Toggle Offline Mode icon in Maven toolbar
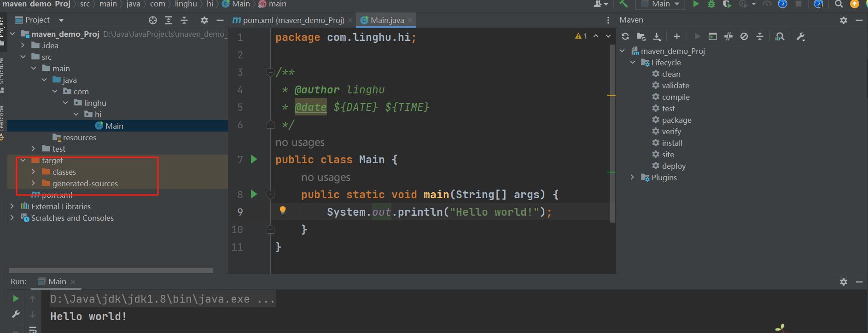868x333 pixels. 728,36
